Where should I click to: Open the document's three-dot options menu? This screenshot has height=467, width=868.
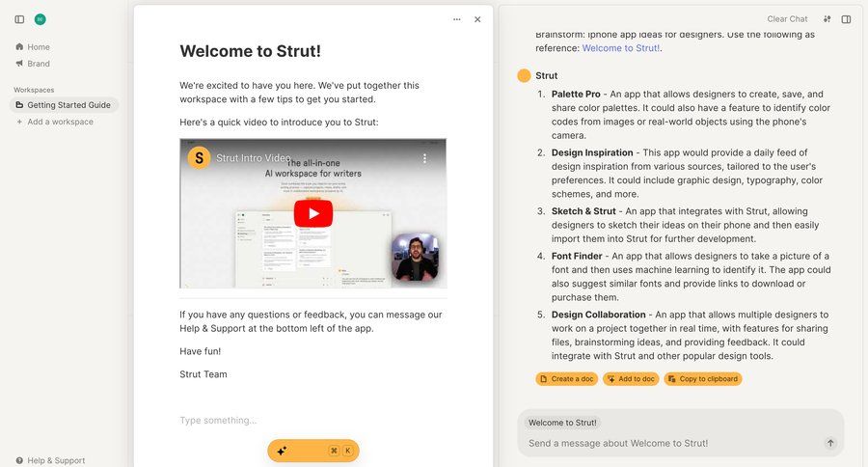click(456, 19)
